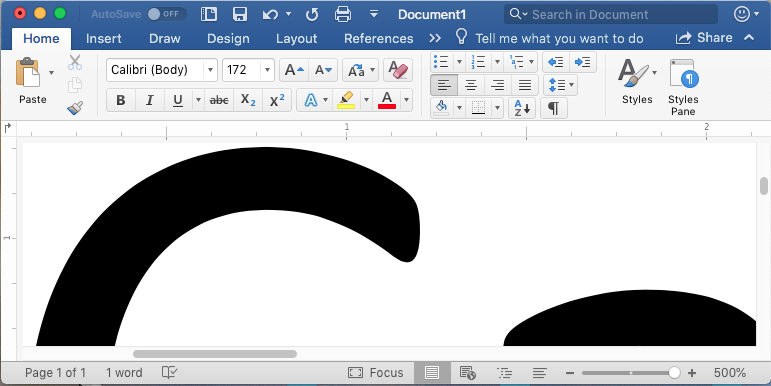Apply the red font color A
The height and width of the screenshot is (386, 771).
[387, 100]
